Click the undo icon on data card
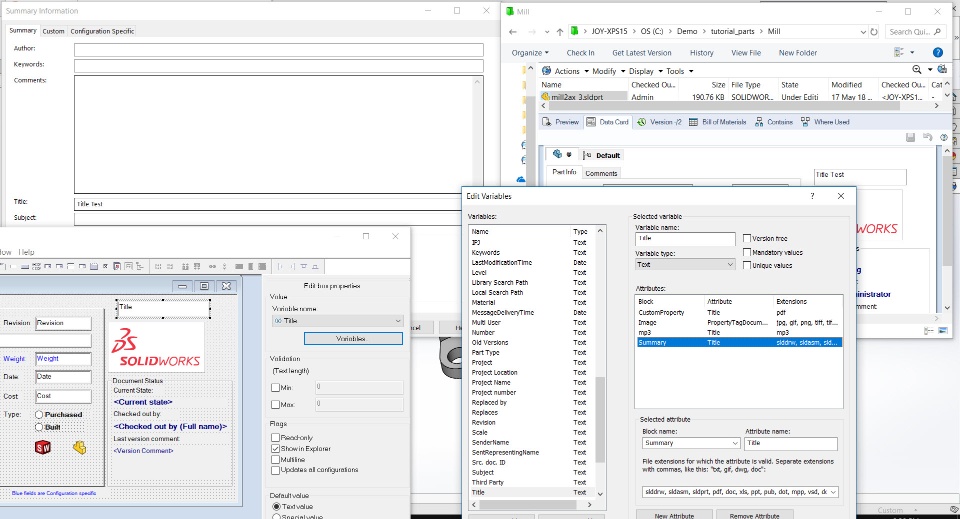 (x=928, y=137)
